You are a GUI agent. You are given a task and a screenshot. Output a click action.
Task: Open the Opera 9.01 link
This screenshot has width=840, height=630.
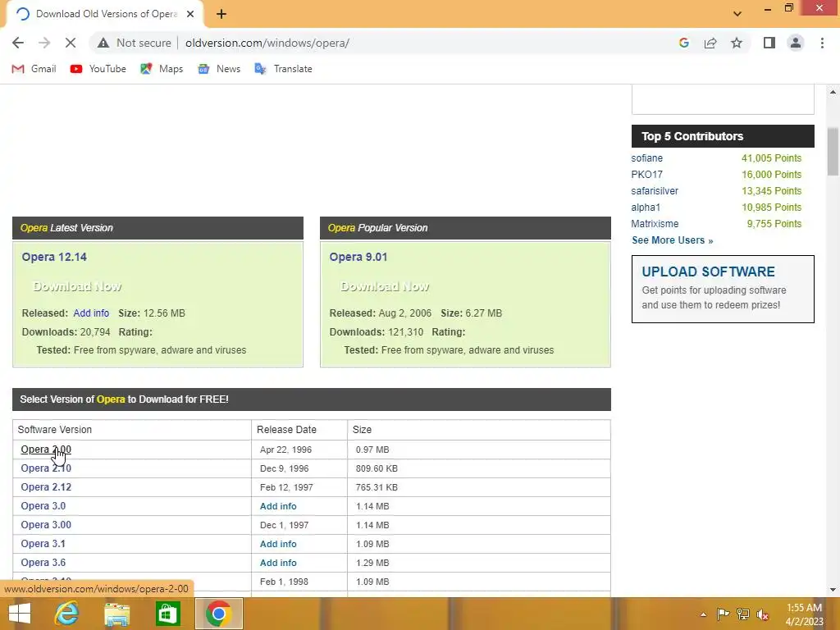tap(358, 257)
